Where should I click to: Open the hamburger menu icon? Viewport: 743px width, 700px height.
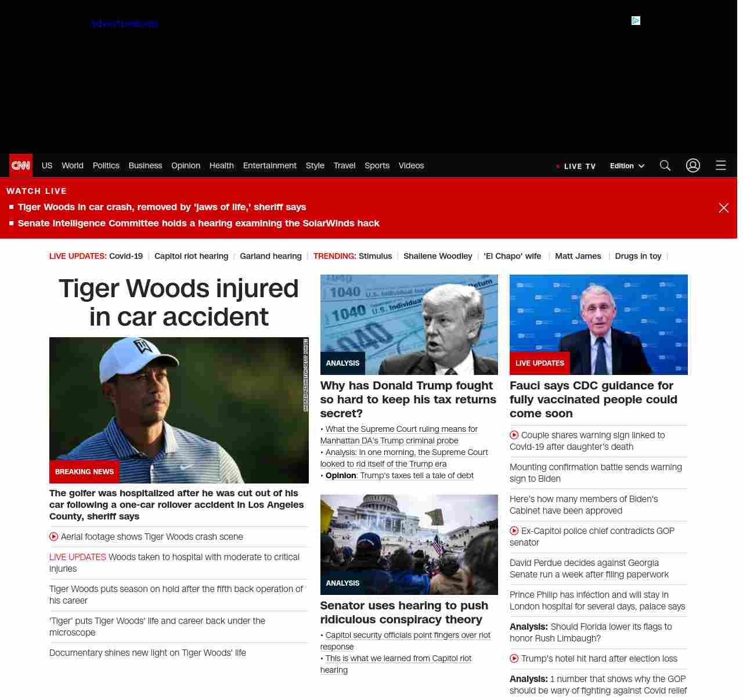pyautogui.click(x=721, y=165)
